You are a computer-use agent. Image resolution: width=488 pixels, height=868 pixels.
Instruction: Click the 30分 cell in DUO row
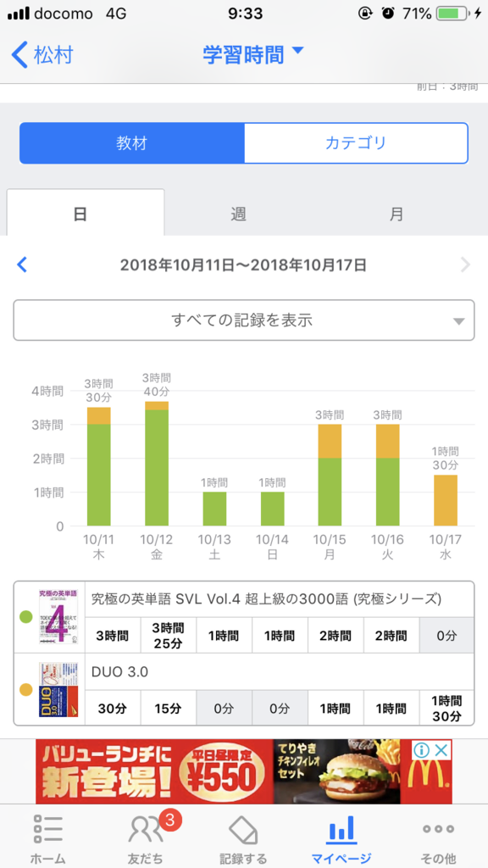(x=113, y=708)
